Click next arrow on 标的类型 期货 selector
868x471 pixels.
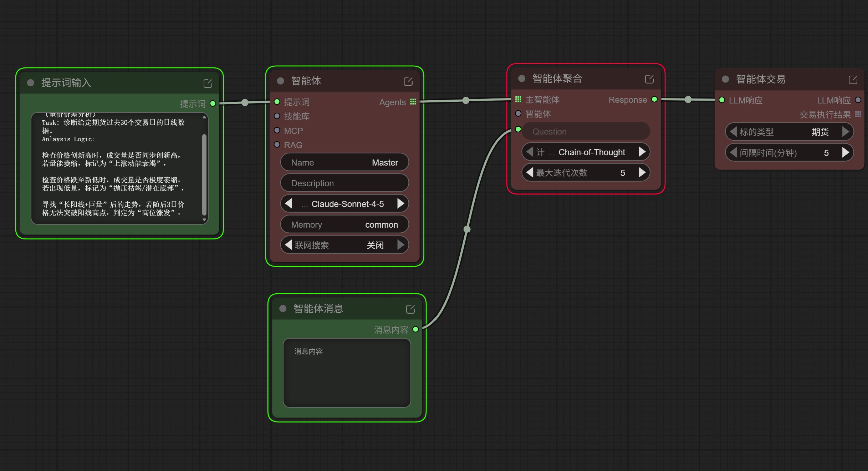(846, 132)
